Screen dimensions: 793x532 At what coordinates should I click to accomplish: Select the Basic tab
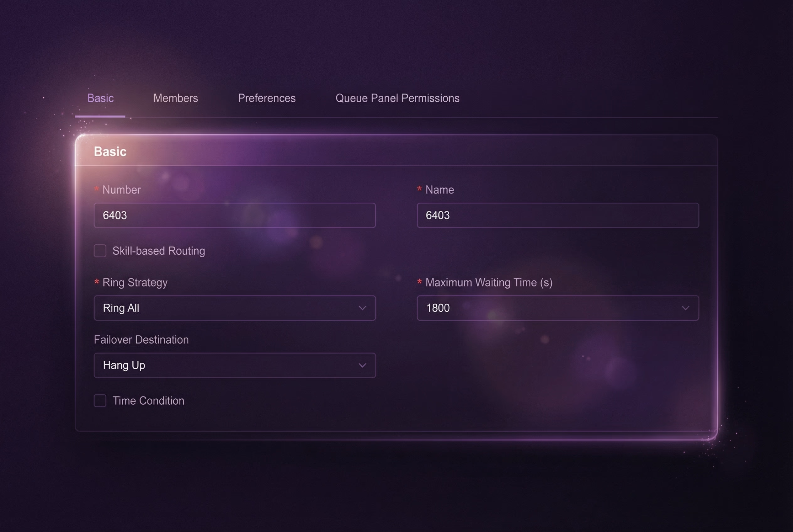(100, 98)
